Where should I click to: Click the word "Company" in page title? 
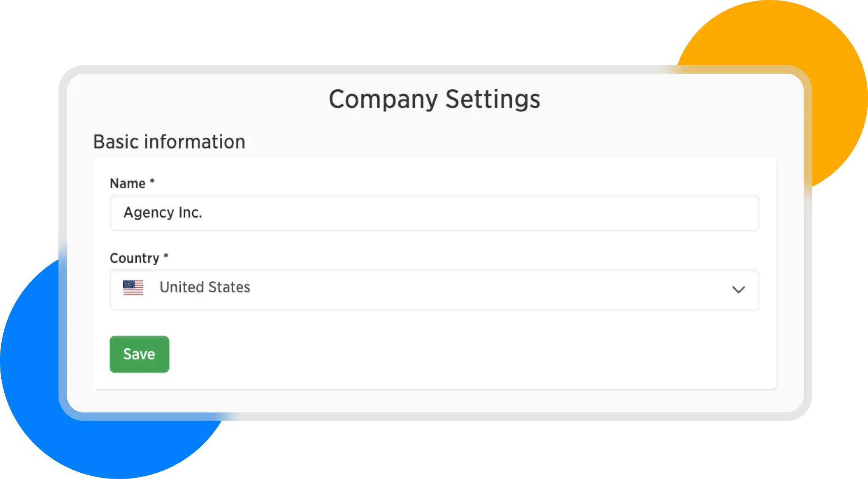coord(383,99)
